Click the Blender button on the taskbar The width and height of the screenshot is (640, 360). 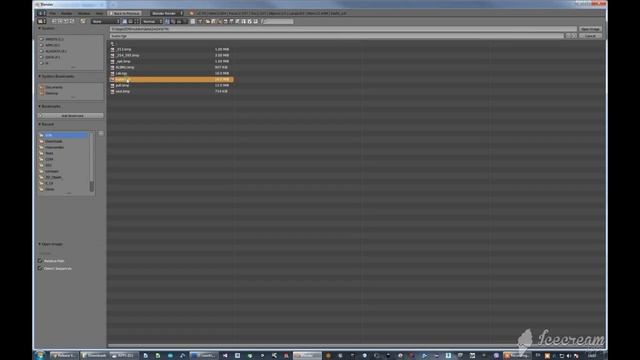307,356
